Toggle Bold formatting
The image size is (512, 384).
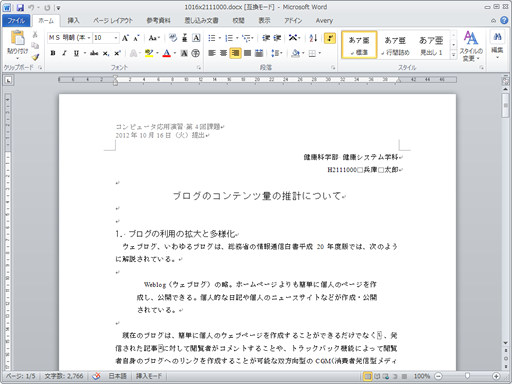[53, 53]
